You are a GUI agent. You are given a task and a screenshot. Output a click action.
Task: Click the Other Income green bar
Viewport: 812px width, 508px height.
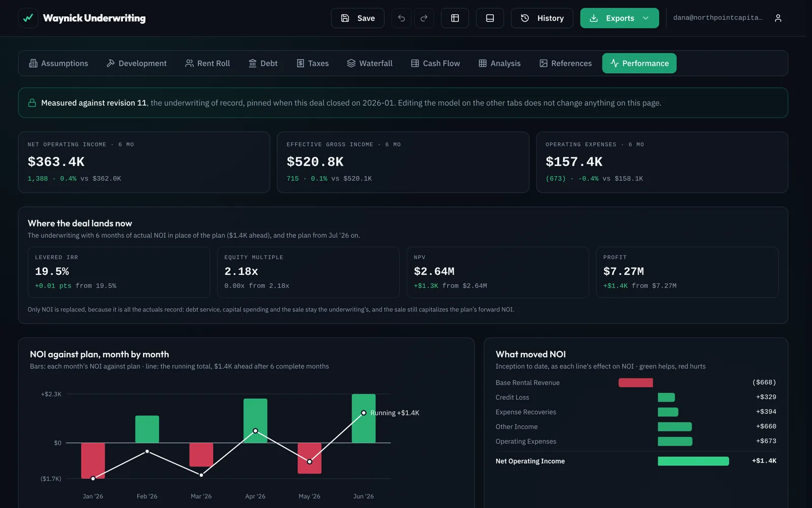pos(674,427)
